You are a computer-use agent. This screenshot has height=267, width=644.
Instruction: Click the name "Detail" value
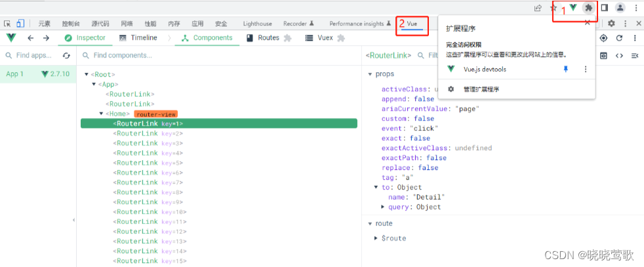(429, 197)
